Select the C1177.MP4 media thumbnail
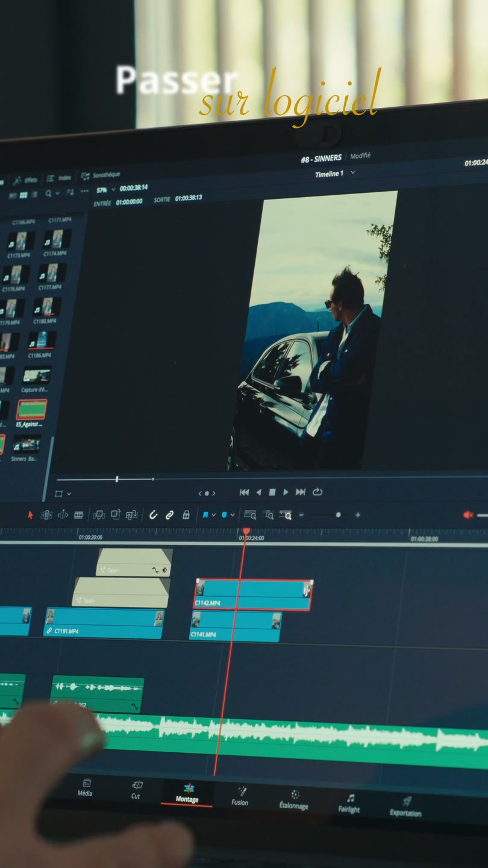The height and width of the screenshot is (868, 488). 52,273
